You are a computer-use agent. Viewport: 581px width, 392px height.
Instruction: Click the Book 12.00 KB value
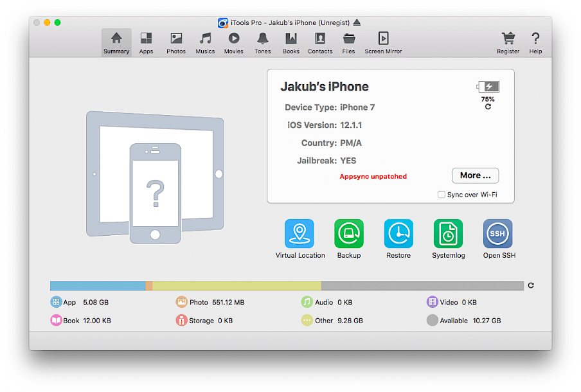coord(96,321)
